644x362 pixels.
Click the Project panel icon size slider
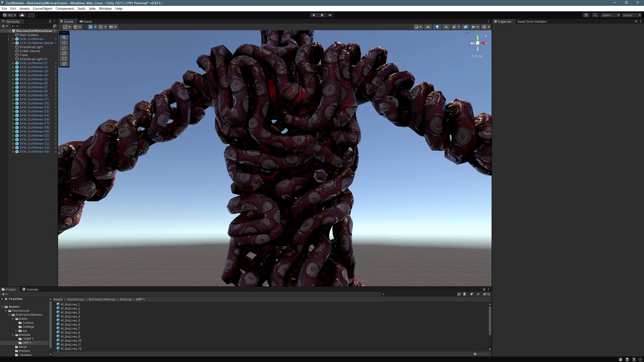(475, 354)
